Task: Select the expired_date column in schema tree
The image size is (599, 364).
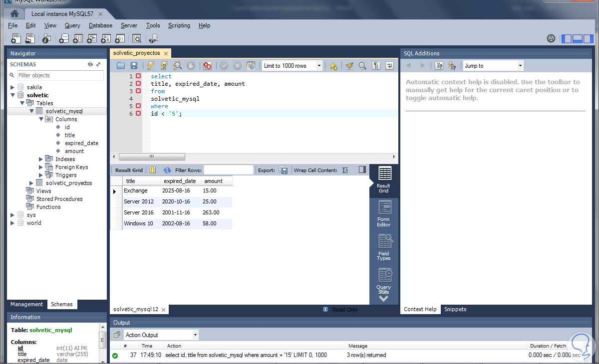Action: (81, 143)
